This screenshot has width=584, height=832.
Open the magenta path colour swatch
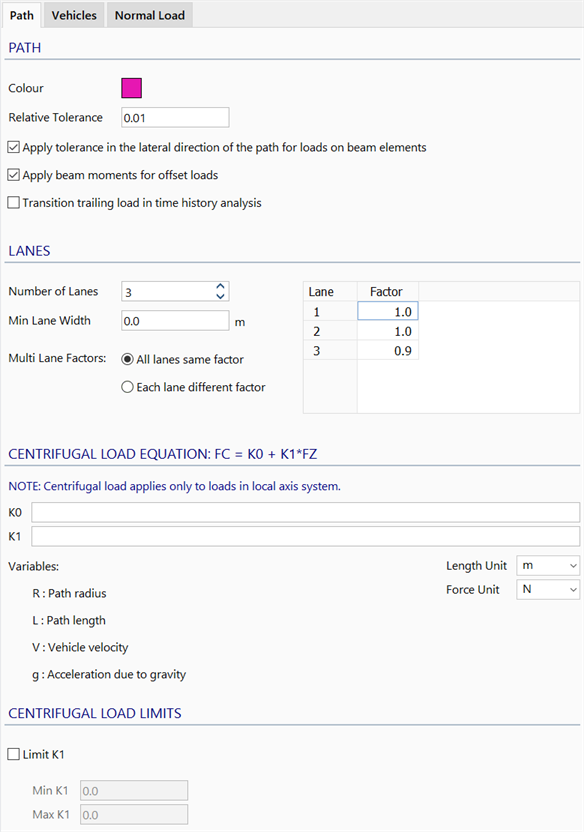point(132,88)
